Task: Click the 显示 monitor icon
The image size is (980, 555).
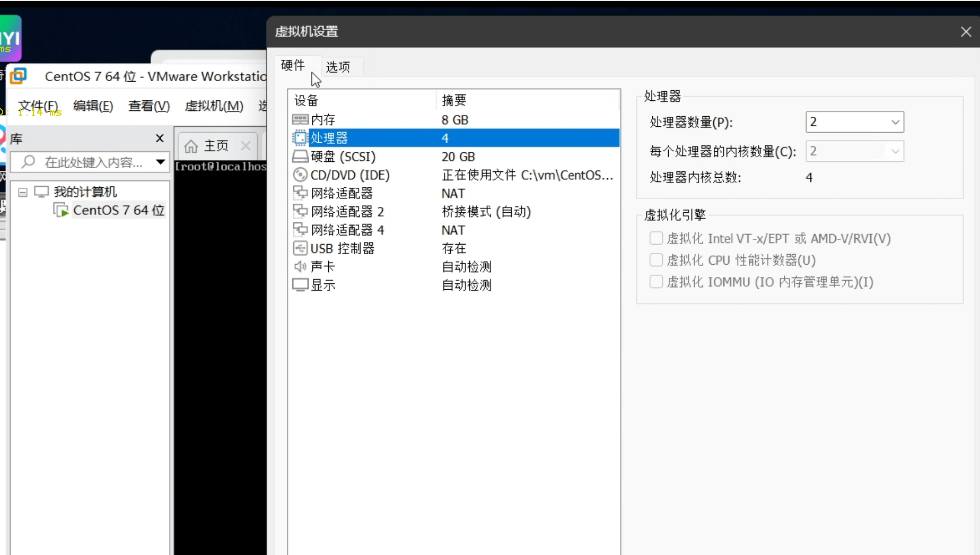Action: (x=300, y=285)
